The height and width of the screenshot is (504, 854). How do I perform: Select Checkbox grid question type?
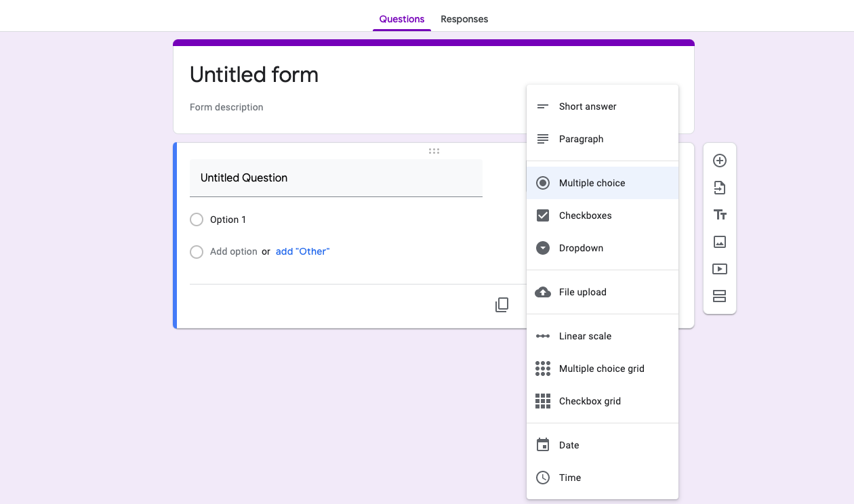point(603,401)
